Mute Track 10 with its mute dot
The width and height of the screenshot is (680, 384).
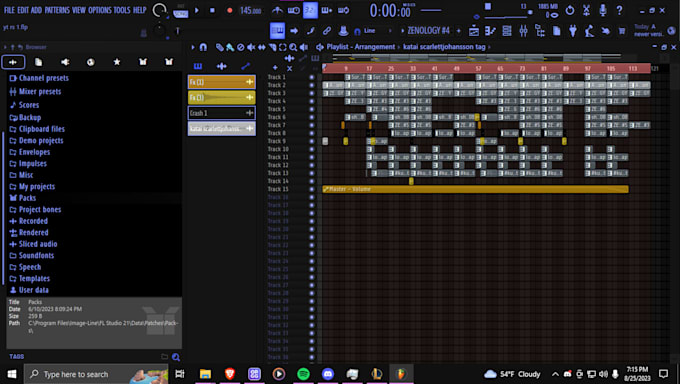(x=311, y=149)
